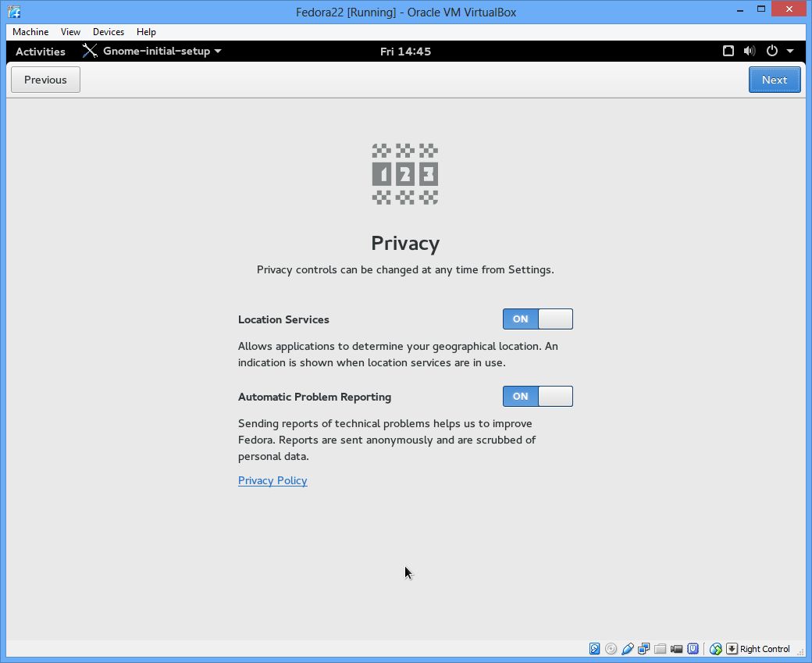Open the Help menu
The image size is (812, 663).
146,31
